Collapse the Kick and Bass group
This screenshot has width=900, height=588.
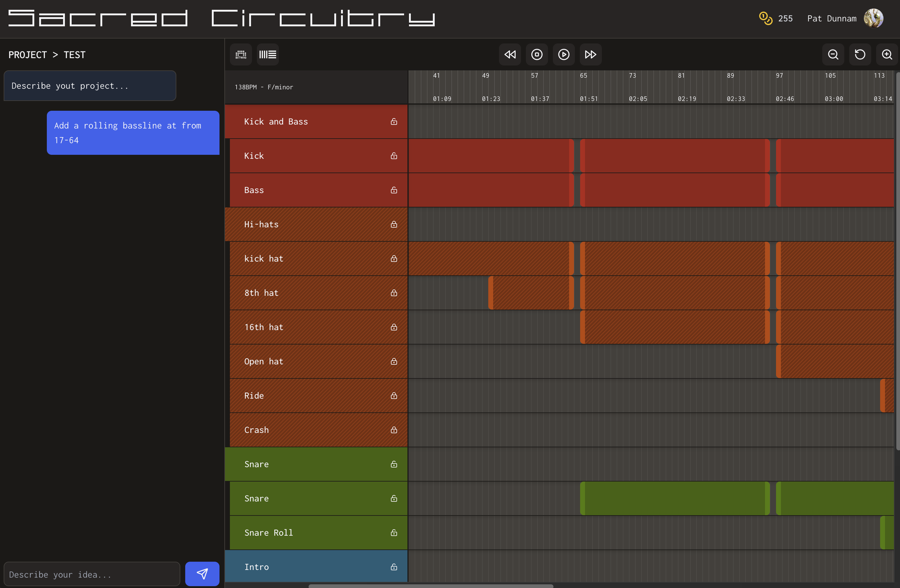click(276, 122)
